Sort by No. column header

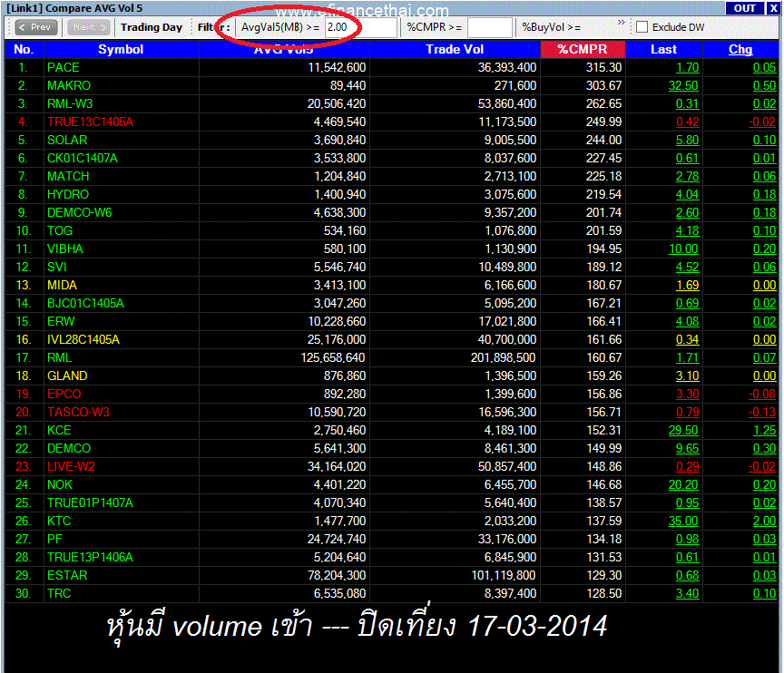pyautogui.click(x=24, y=50)
